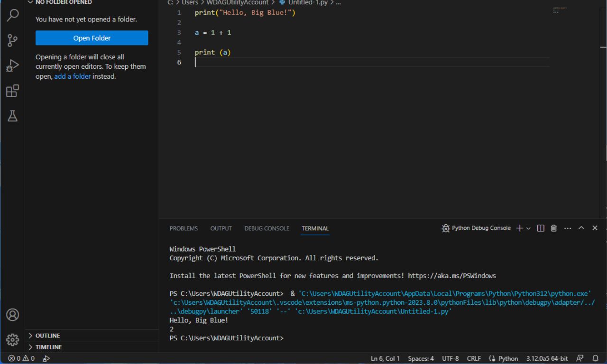Switch to the PROBLEMS tab
607x364 pixels.
(184, 228)
